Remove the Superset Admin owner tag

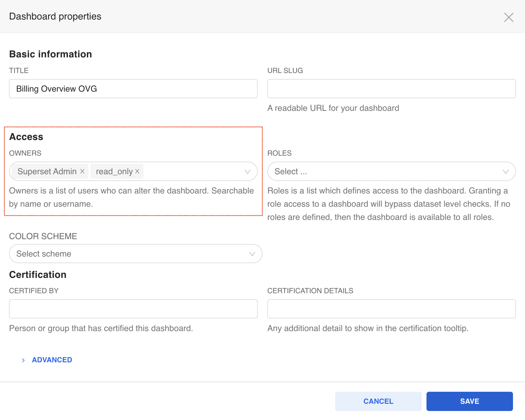point(82,171)
